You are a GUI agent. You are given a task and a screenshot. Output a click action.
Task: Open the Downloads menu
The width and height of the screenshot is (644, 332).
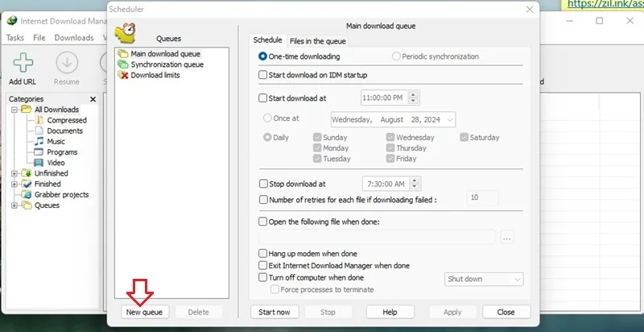(74, 37)
